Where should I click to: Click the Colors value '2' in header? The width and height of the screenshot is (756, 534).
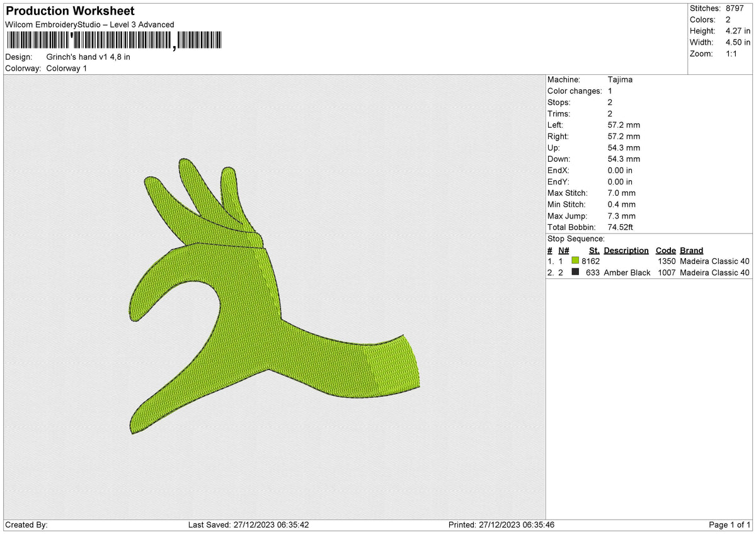[x=728, y=20]
